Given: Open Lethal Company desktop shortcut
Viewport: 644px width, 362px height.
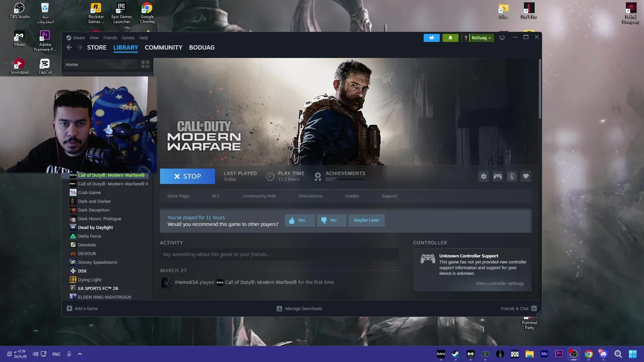Looking at the screenshot, I should [x=630, y=14].
